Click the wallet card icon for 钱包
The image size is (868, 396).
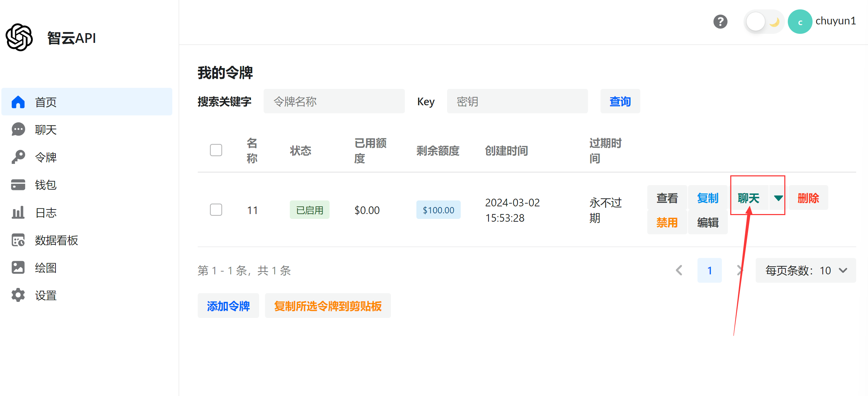[18, 185]
